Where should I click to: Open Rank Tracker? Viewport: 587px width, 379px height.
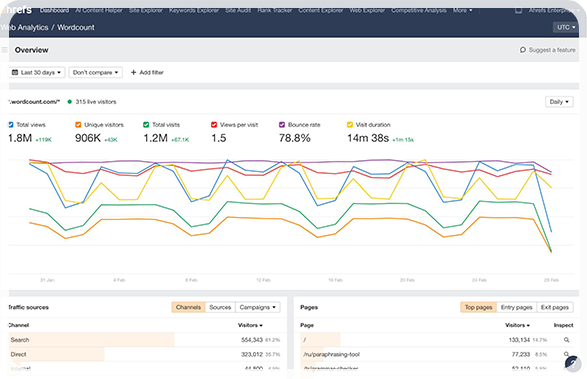pyautogui.click(x=274, y=10)
